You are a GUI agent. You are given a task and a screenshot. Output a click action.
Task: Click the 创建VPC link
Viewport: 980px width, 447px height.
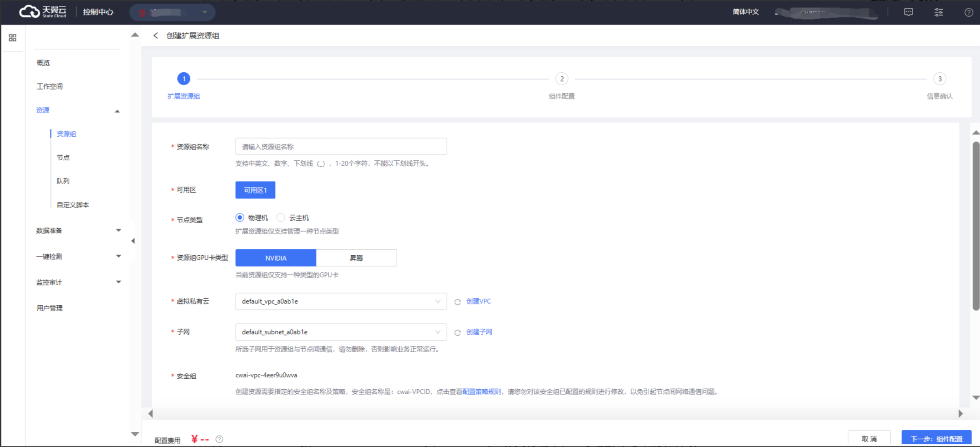pyautogui.click(x=478, y=301)
